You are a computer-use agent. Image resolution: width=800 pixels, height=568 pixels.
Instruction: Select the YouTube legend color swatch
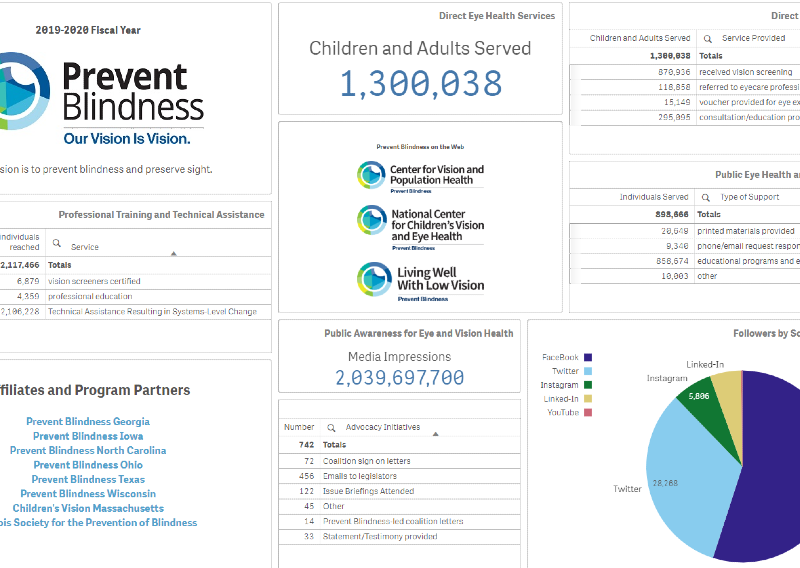pyautogui.click(x=588, y=412)
